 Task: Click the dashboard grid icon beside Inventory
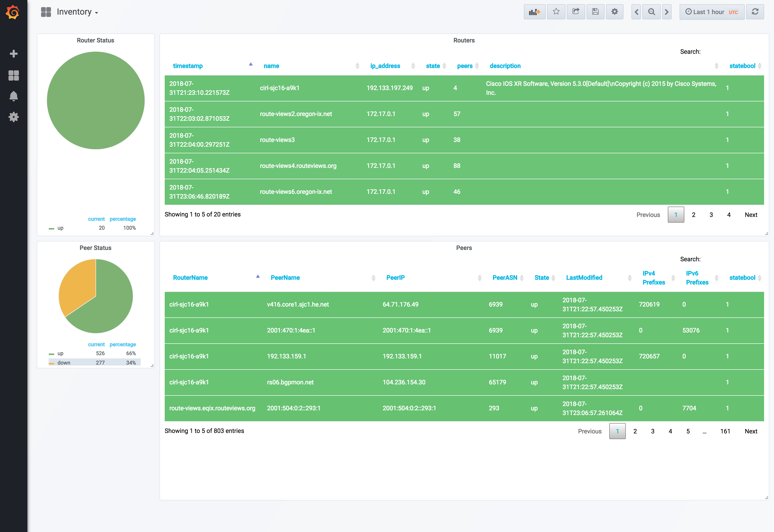click(x=46, y=12)
